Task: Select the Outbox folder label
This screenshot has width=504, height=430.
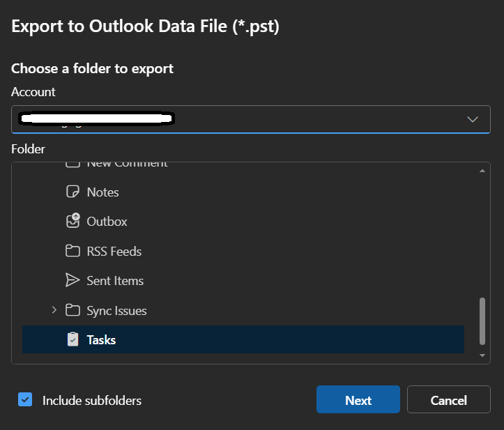Action: tap(107, 222)
